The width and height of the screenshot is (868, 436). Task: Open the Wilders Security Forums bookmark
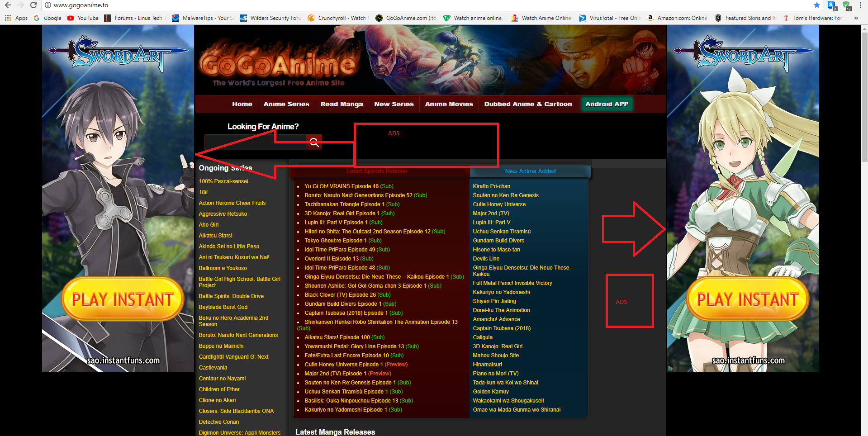click(270, 18)
